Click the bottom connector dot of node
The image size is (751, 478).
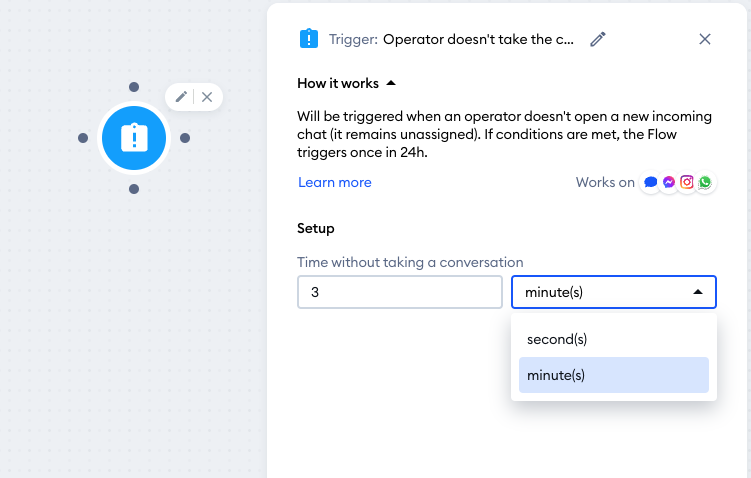(134, 189)
